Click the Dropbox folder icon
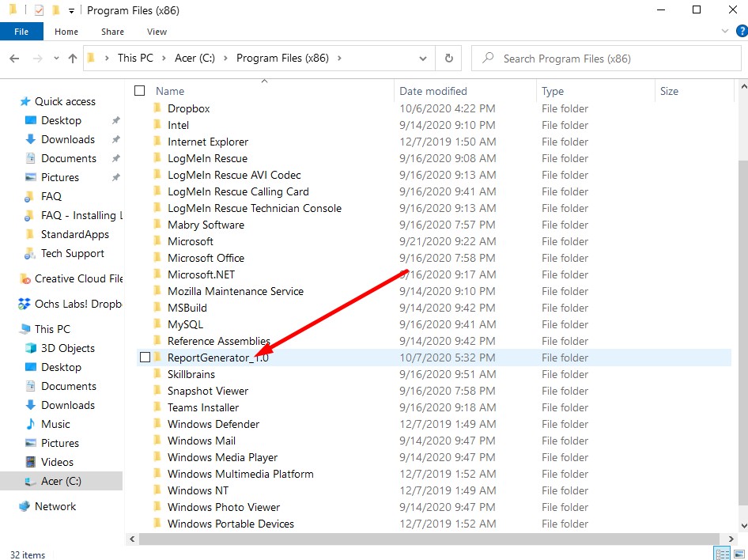This screenshot has height=560, width=748. coord(157,108)
